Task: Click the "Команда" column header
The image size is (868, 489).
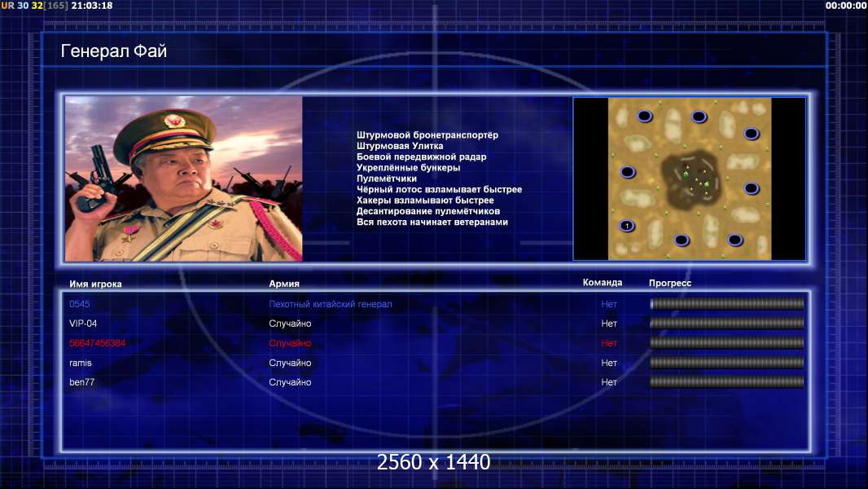Action: (x=603, y=283)
